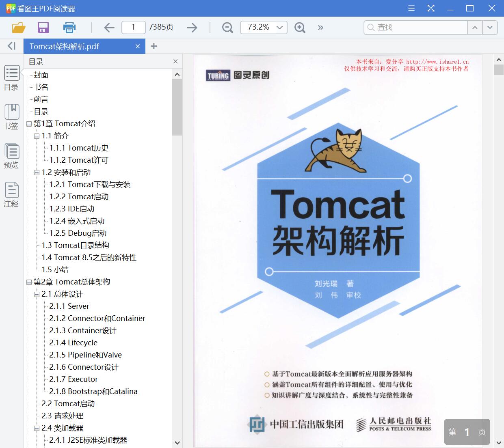Screen dimensions: 504x448
Task: Collapse the sidebar with the arrow icon
Action: click(x=12, y=46)
